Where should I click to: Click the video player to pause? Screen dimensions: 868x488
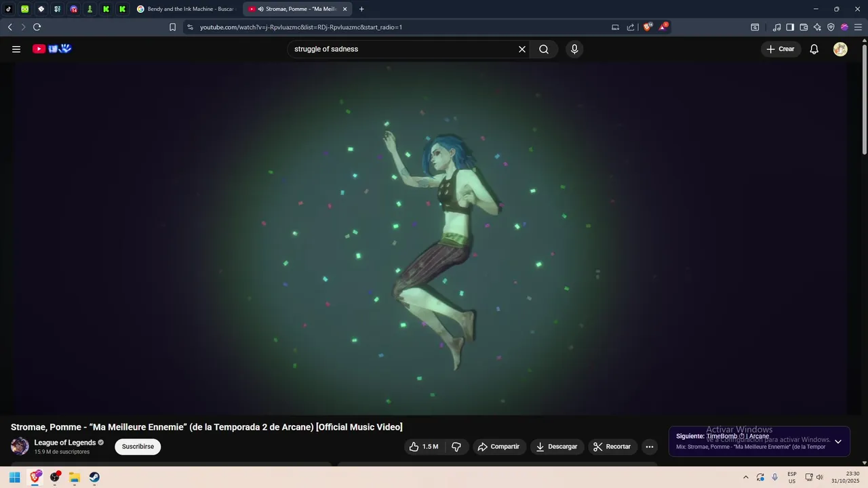pos(431,239)
